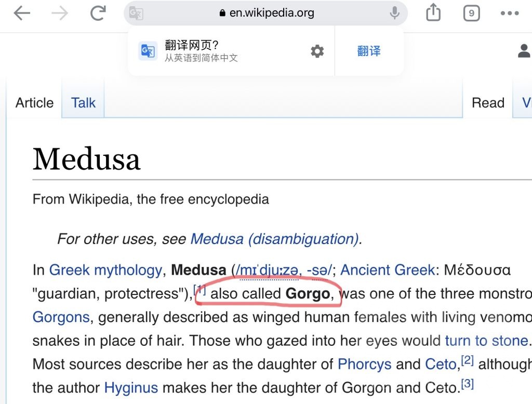Select the Article tab

coord(34,103)
